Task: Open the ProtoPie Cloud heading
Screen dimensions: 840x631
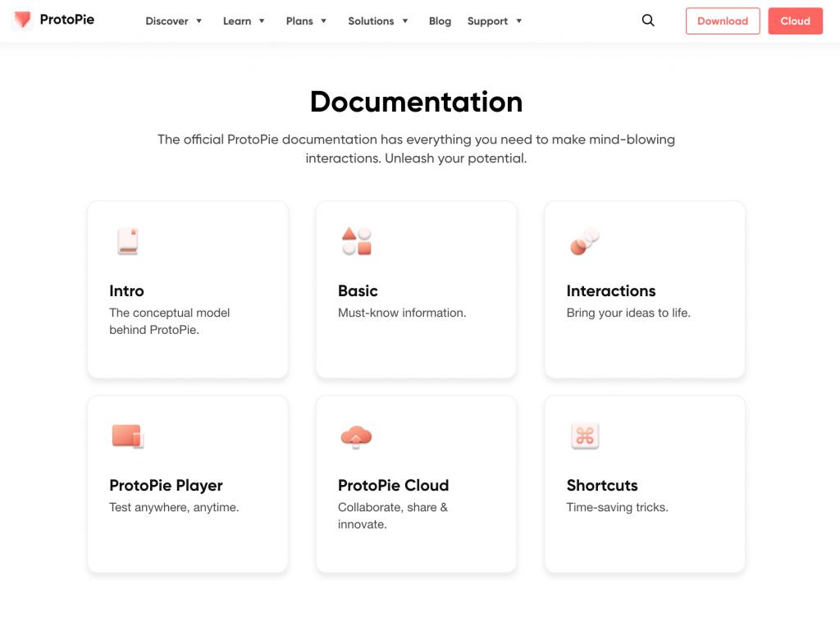Action: click(x=393, y=485)
